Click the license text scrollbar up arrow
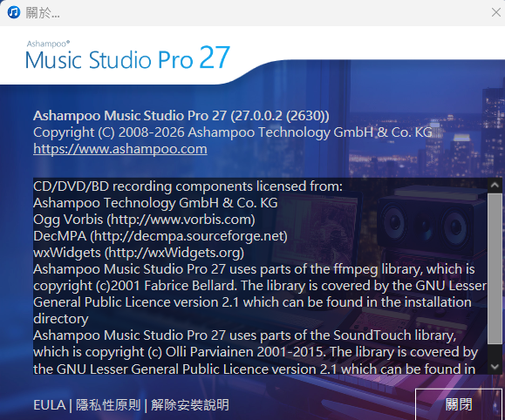The width and height of the screenshot is (505, 420). tap(495, 185)
